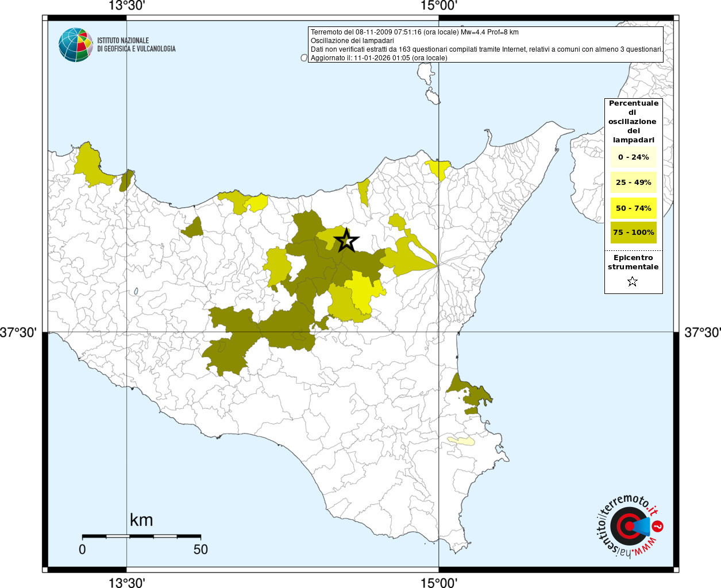Click the INGV globe logo
This screenshot has width=721, height=588.
click(75, 45)
